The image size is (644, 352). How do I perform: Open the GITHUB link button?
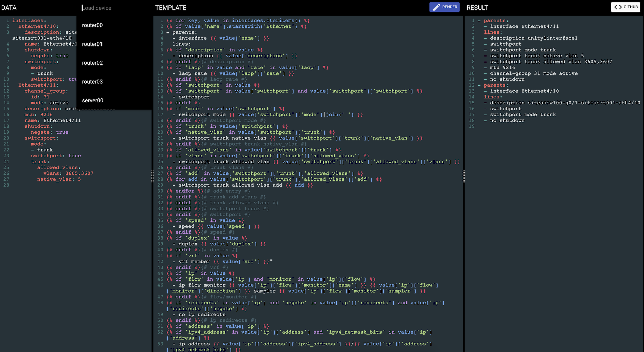pos(625,7)
